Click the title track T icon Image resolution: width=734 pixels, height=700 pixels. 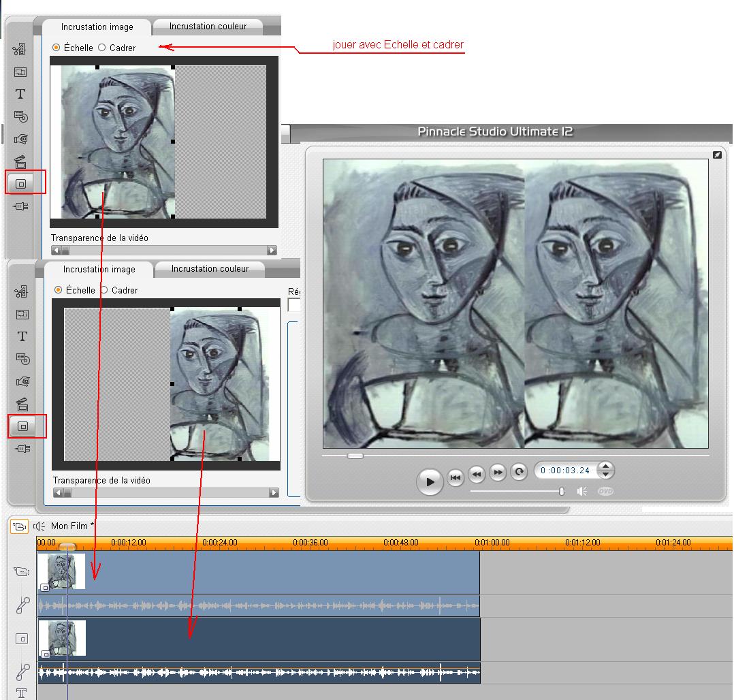pyautogui.click(x=22, y=693)
